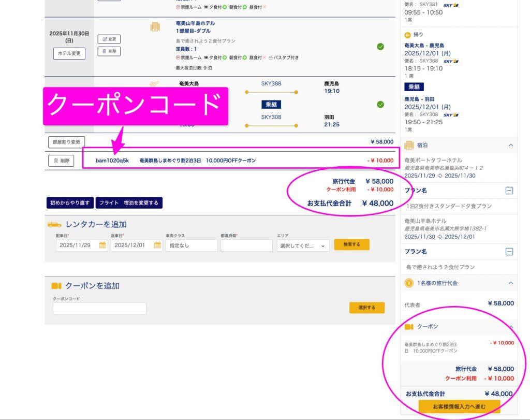
Task: Click お支払代金合計 ¥48,000 in main area
Action: point(350,203)
